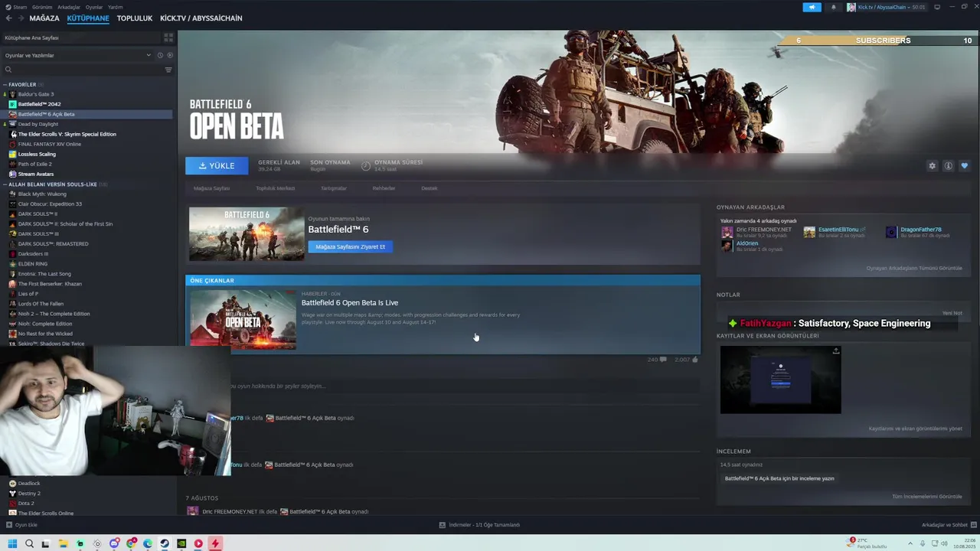Switch to the MAĞAZA tab
Screen dimensions: 980x551
click(44, 18)
